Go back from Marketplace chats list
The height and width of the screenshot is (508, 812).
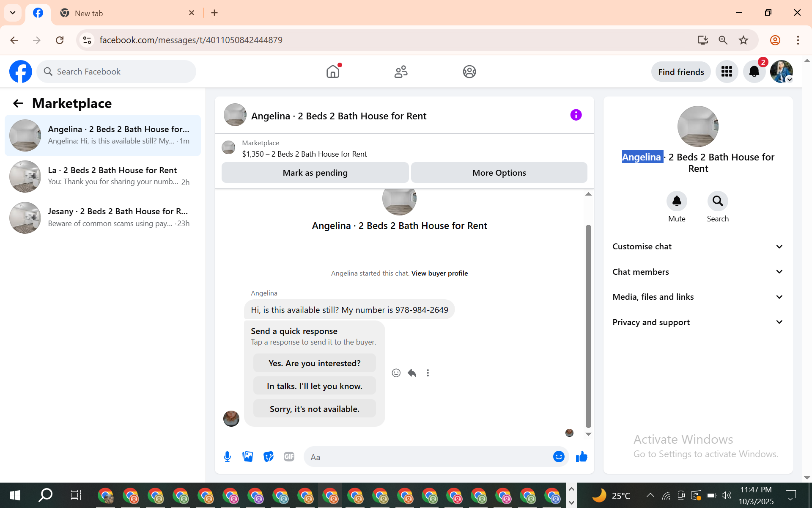click(18, 103)
